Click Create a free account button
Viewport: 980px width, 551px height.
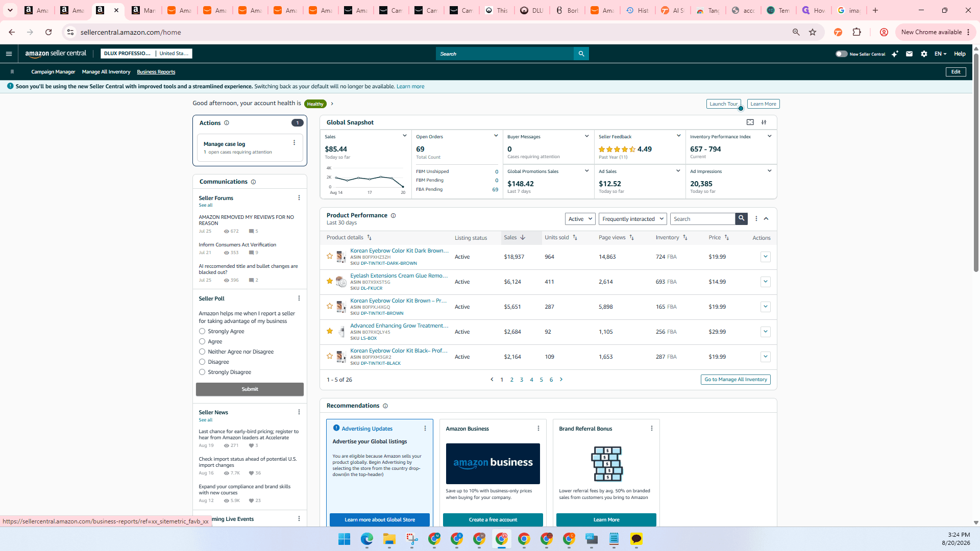pos(493,519)
